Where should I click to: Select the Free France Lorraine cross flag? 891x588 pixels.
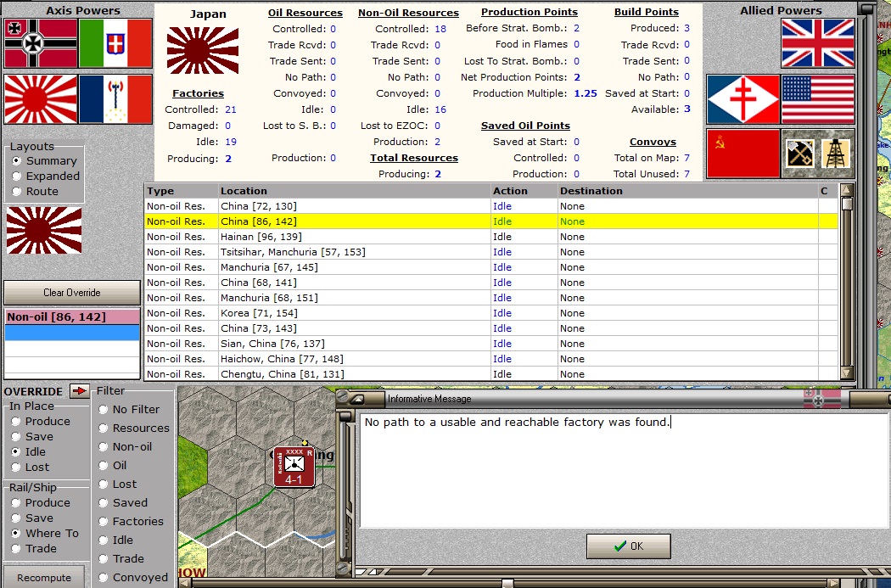point(743,99)
